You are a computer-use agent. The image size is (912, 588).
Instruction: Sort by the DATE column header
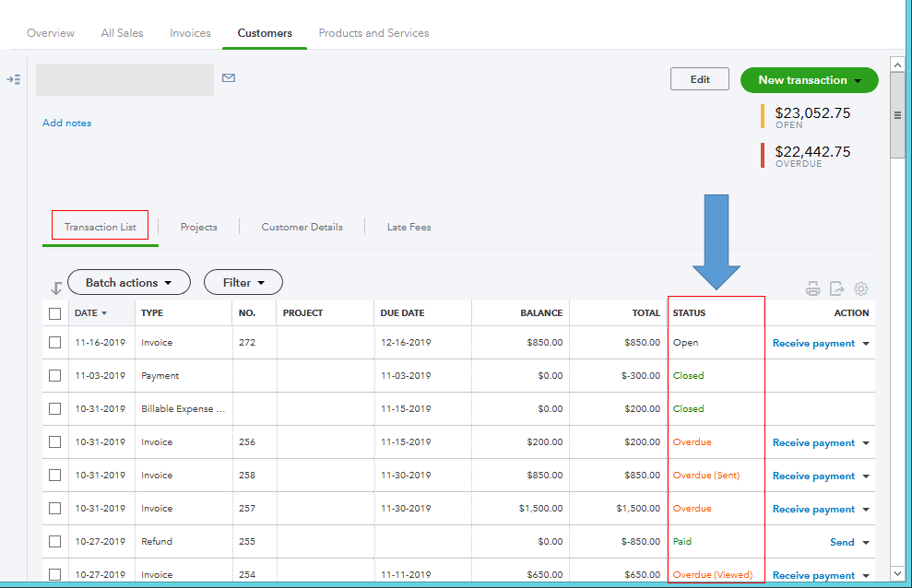click(x=90, y=312)
